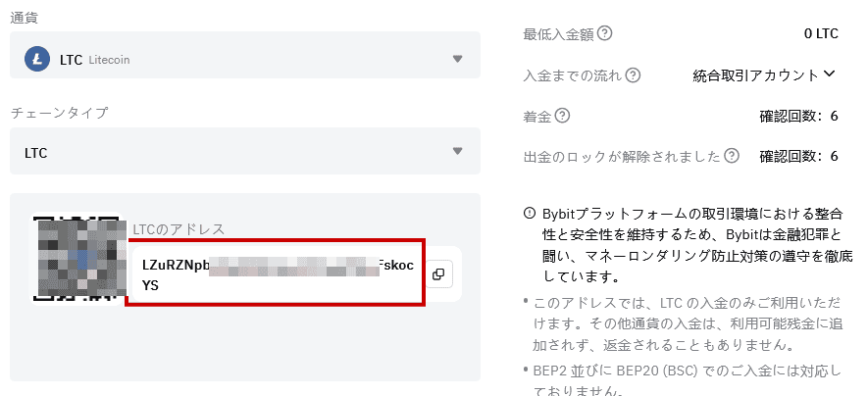This screenshot has height=396, width=868.
Task: Click the LTC chain type value
Action: click(36, 153)
